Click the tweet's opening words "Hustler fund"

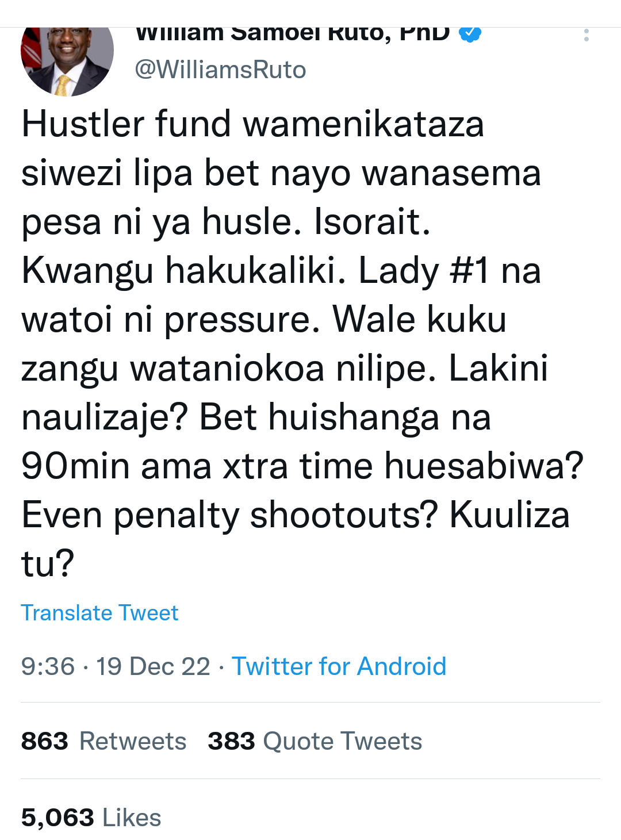pyautogui.click(x=126, y=124)
